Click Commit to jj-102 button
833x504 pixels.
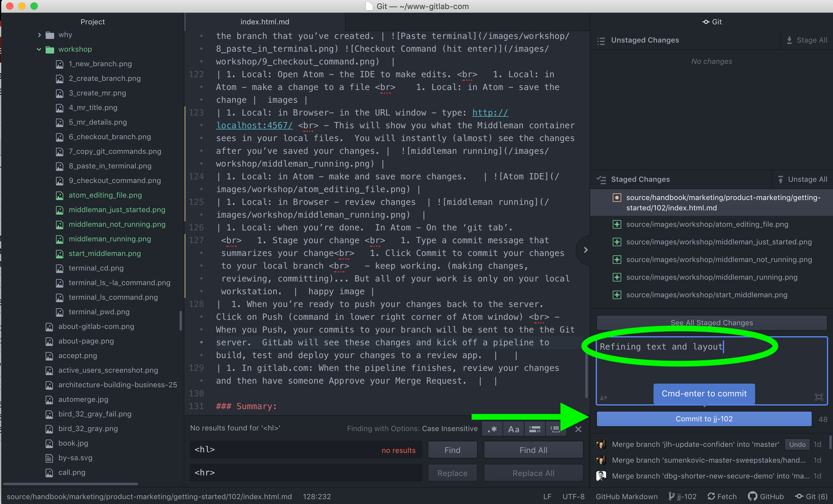click(704, 419)
